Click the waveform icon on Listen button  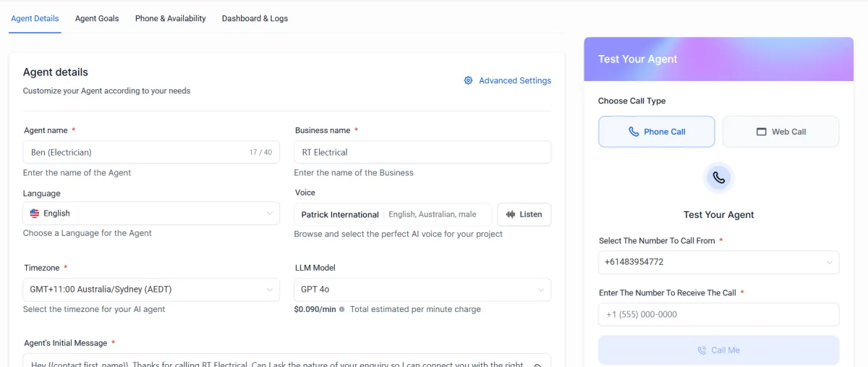tap(511, 214)
